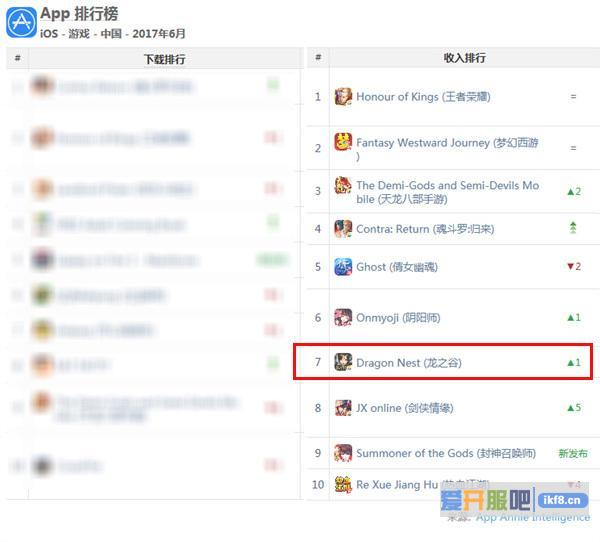Click the Onmyoji game icon
This screenshot has height=542, width=600.
tap(343, 317)
